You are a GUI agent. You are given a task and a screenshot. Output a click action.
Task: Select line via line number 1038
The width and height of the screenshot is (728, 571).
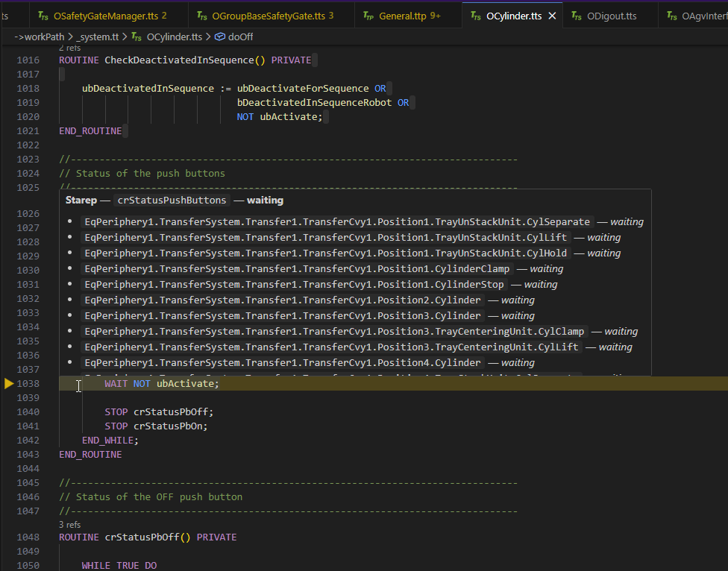[x=28, y=384]
